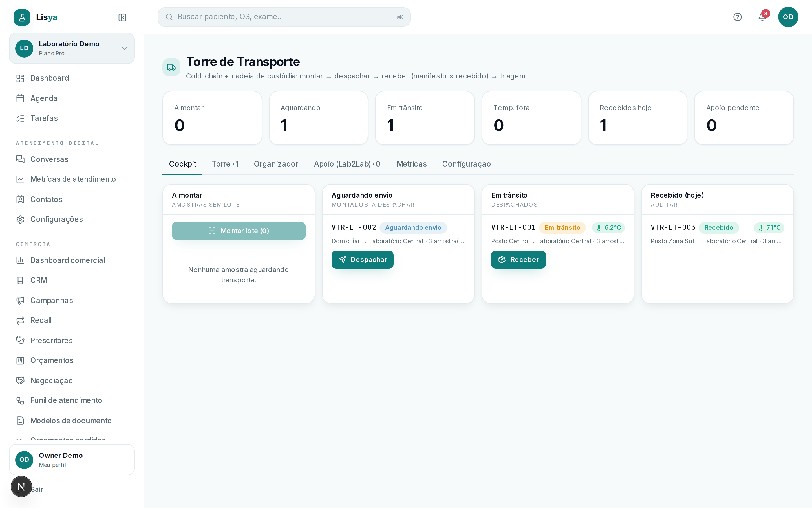This screenshot has width=812, height=508.
Task: Open Owner Demo Meu perfil card
Action: (72, 460)
